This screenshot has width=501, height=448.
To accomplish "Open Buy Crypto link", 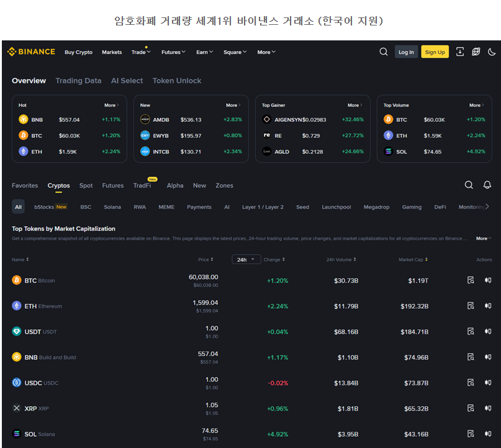I will pyautogui.click(x=78, y=52).
